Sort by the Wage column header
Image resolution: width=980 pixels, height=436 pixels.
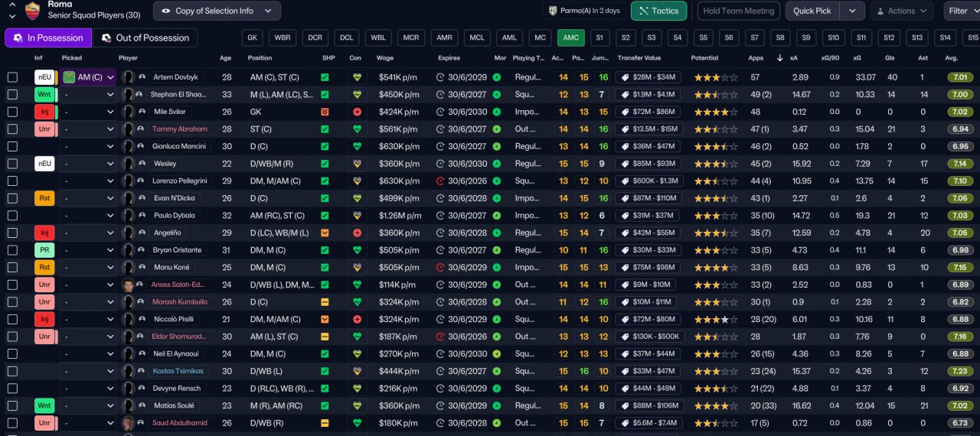[385, 58]
